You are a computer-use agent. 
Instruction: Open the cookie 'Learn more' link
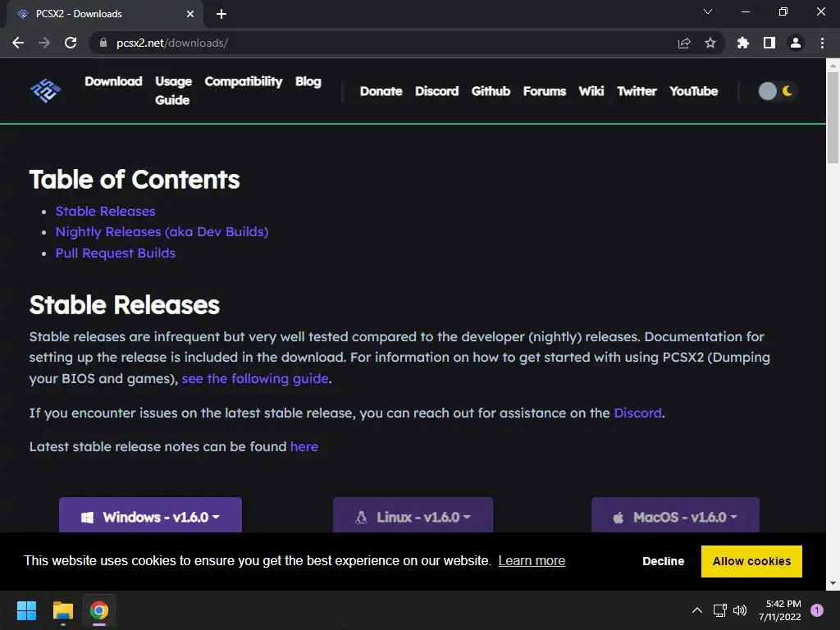(x=532, y=561)
